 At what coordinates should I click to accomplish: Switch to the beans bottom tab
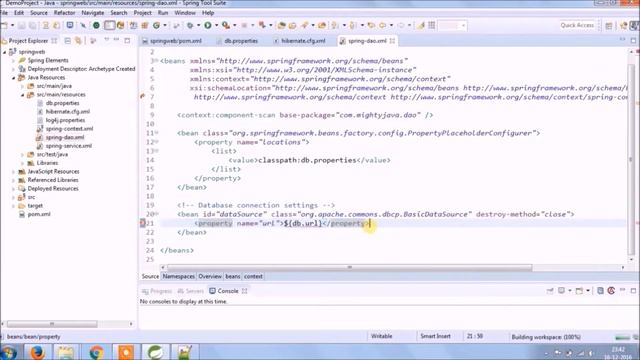tap(233, 276)
